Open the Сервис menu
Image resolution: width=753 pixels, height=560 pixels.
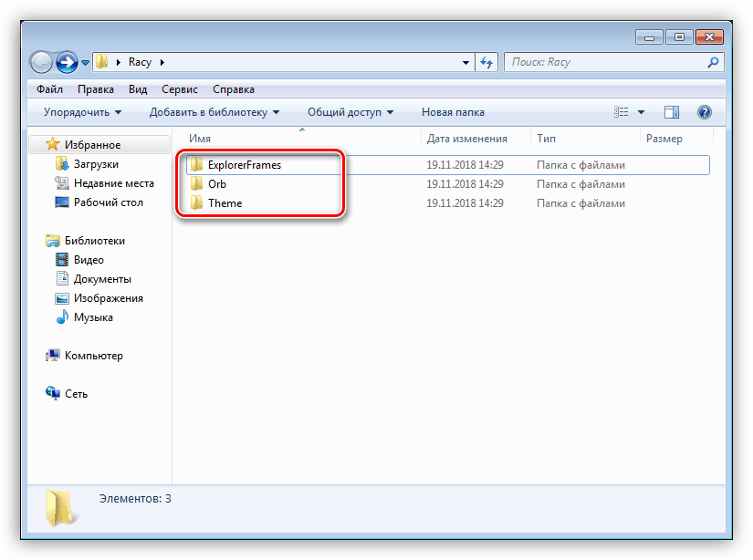tap(180, 89)
